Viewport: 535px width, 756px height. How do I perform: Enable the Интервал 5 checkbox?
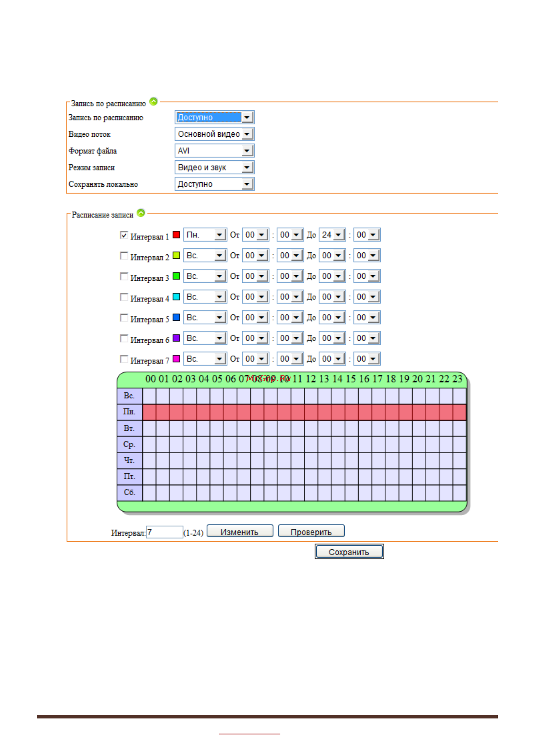click(124, 318)
